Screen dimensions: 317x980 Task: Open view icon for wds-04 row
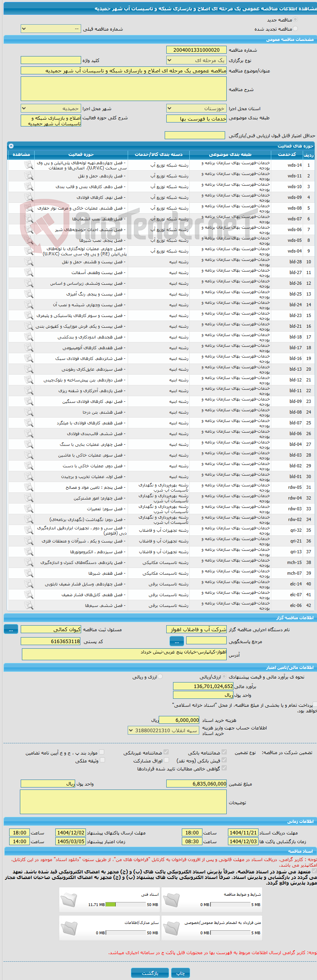click(x=29, y=251)
